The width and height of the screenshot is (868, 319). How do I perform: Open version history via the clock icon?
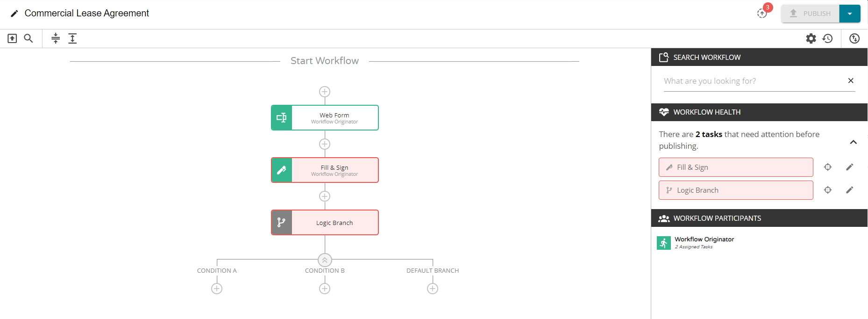(x=828, y=38)
